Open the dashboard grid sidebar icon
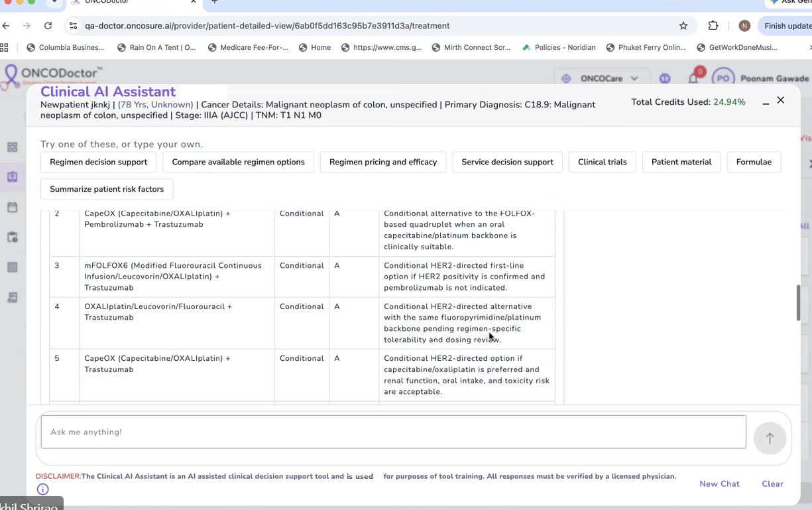The height and width of the screenshot is (510, 812). (12, 147)
